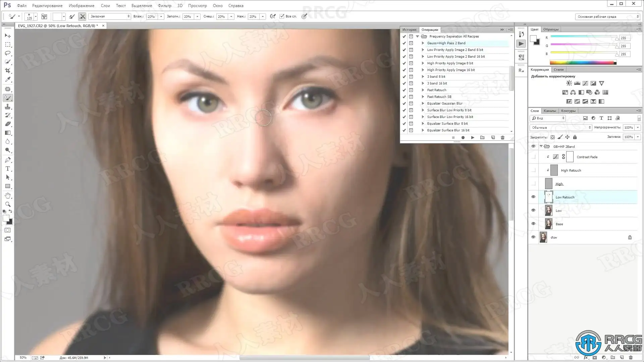Expand the Fast Retouch action
Image resolution: width=644 pixels, height=362 pixels.
tap(423, 90)
